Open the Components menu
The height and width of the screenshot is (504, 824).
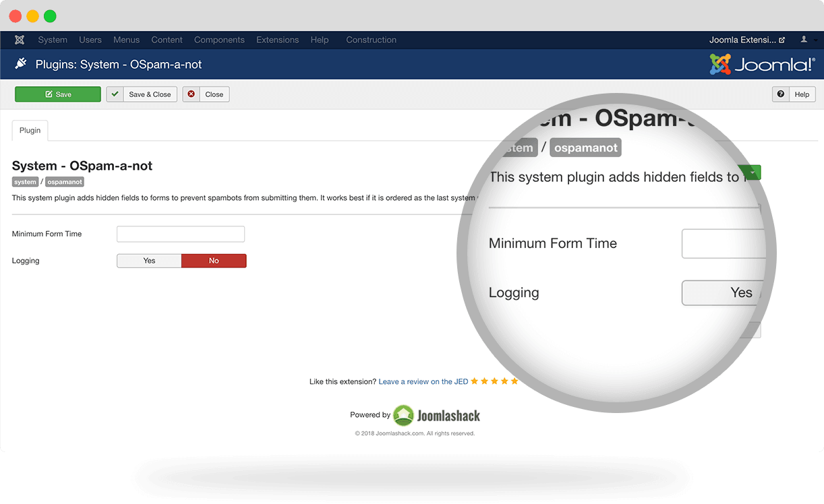coord(219,40)
